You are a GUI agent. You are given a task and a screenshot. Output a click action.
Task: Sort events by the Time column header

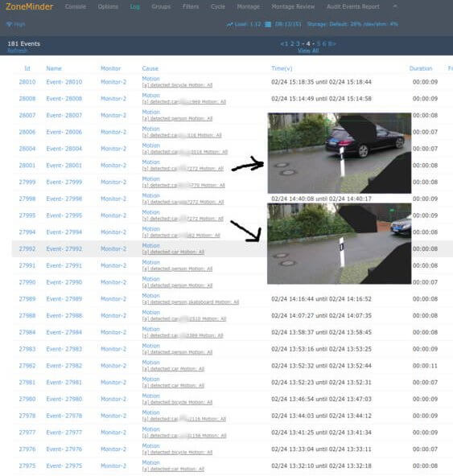pyautogui.click(x=282, y=68)
